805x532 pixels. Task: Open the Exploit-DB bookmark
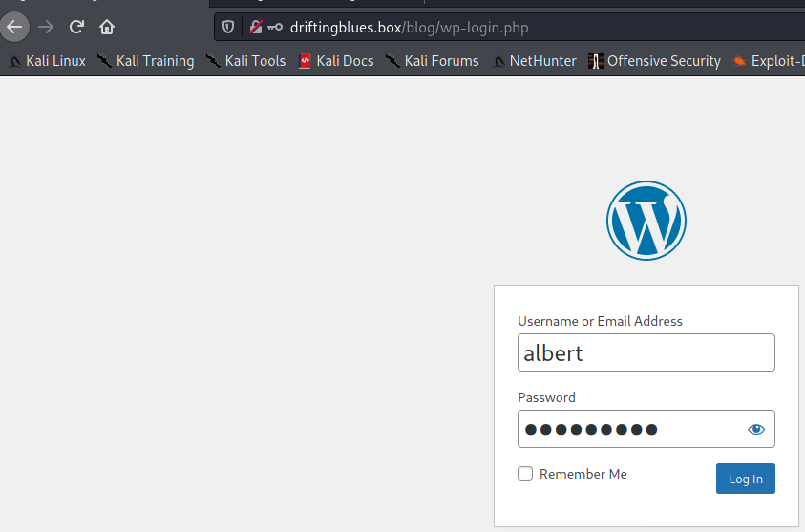[x=769, y=61]
